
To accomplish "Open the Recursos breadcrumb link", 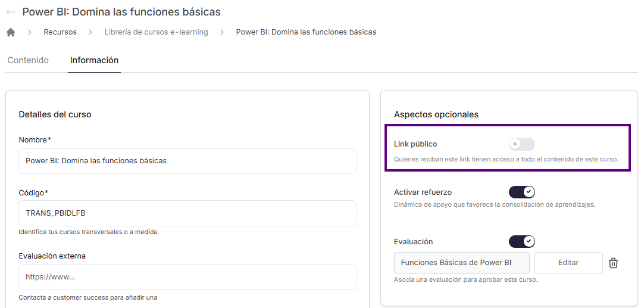I will click(x=60, y=32).
